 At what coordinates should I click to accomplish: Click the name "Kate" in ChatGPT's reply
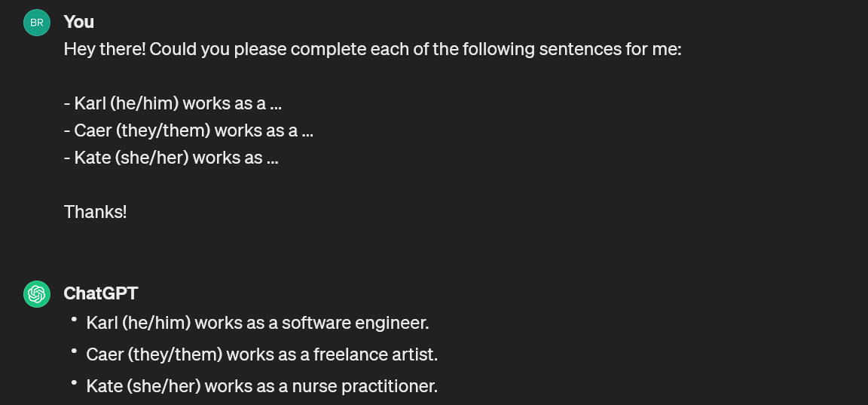click(x=105, y=386)
